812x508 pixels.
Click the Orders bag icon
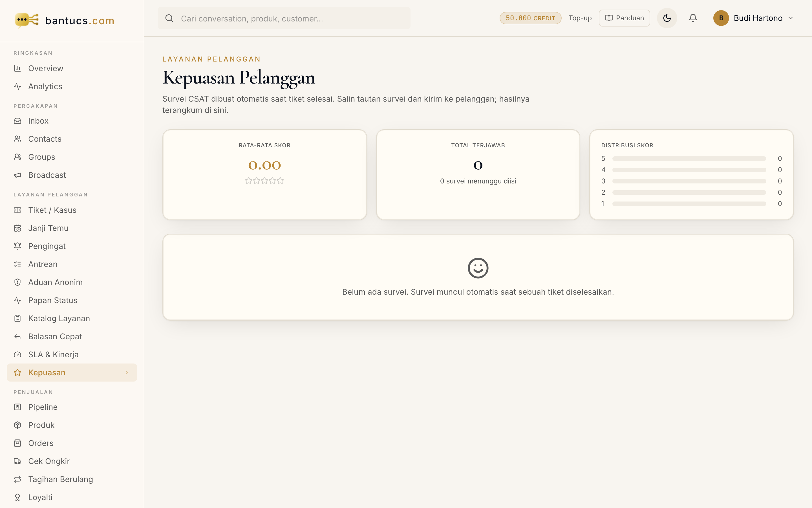[x=17, y=443]
